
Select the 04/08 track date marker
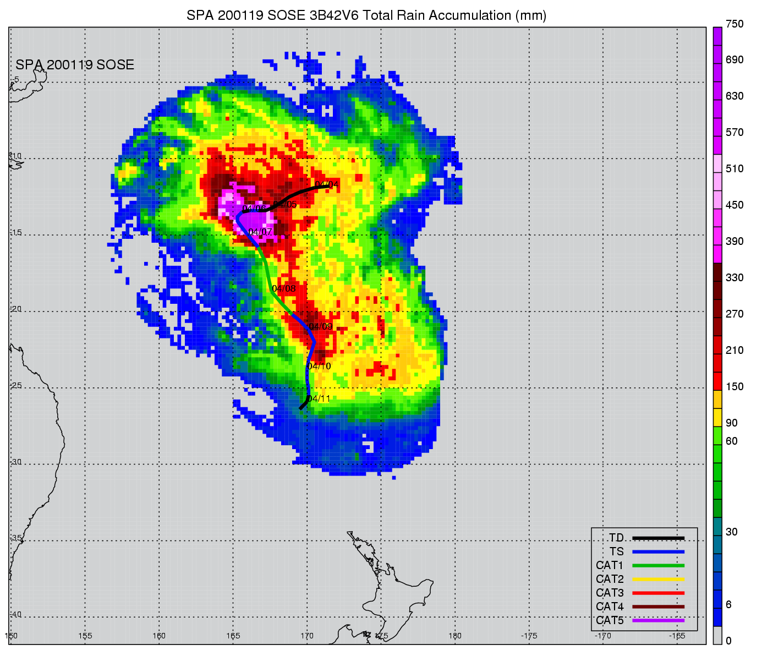tap(284, 288)
